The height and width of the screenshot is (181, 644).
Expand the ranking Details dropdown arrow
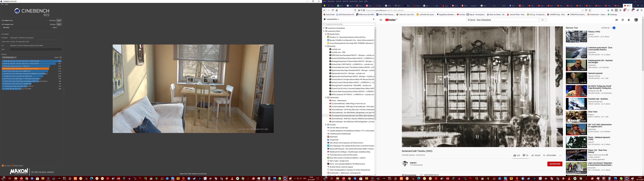61,57
